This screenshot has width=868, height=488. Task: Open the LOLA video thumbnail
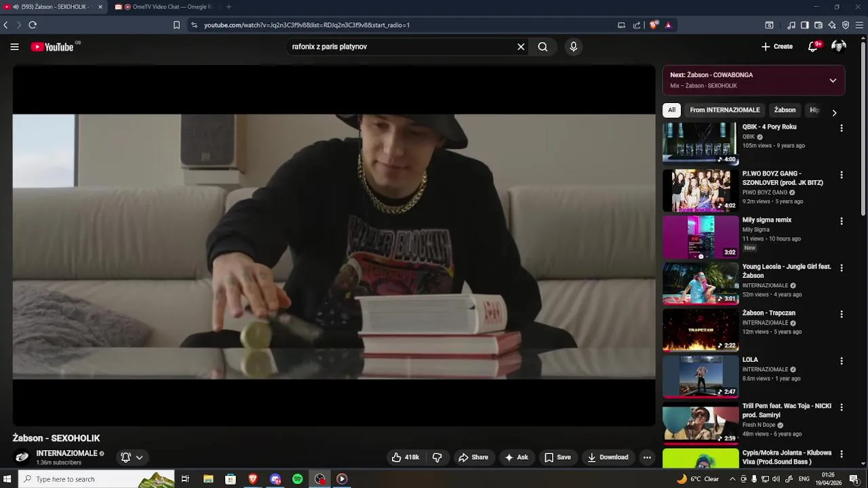(x=701, y=375)
